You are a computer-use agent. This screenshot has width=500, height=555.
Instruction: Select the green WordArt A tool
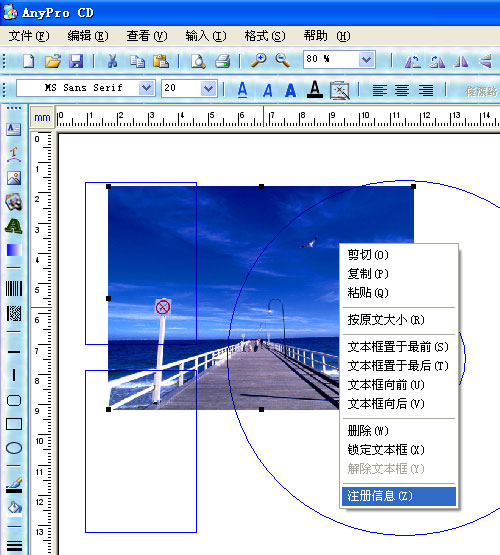(14, 226)
